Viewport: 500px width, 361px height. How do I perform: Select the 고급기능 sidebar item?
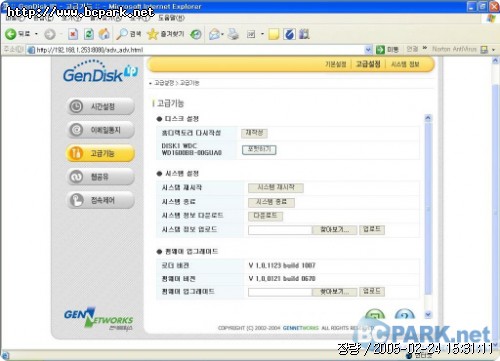click(x=101, y=153)
